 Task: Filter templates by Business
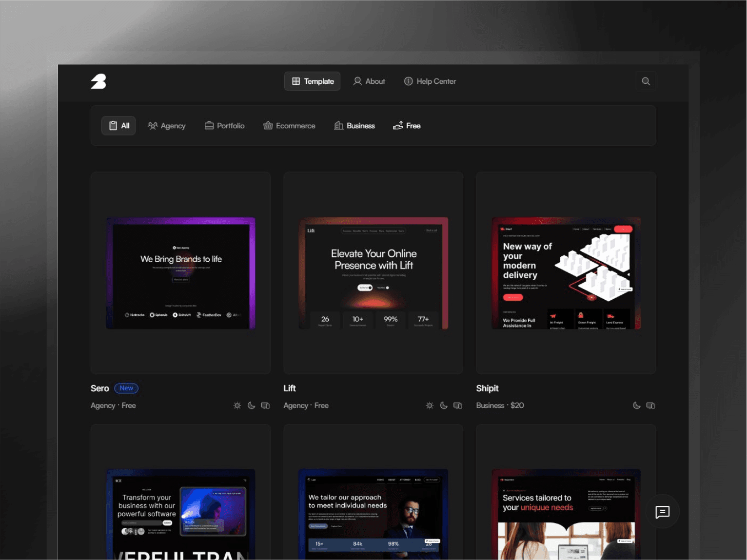354,126
